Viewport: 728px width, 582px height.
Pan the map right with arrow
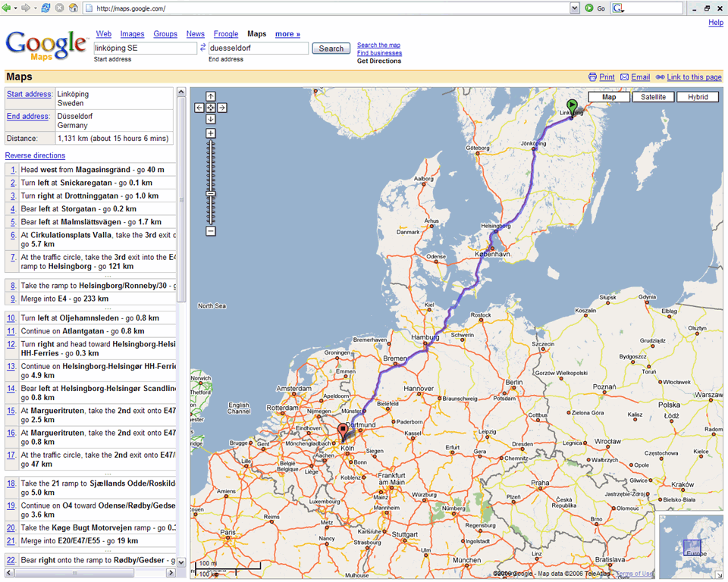[222, 108]
